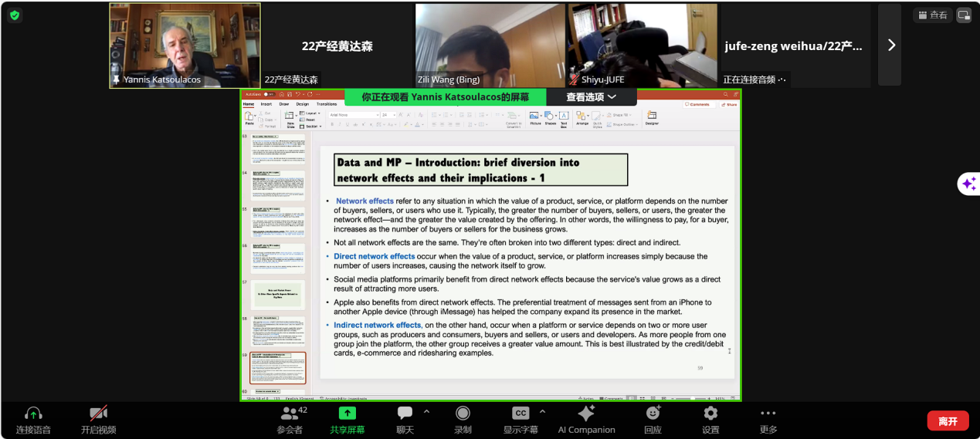Turn on camera with 开启视频
980x439 pixels.
point(98,414)
